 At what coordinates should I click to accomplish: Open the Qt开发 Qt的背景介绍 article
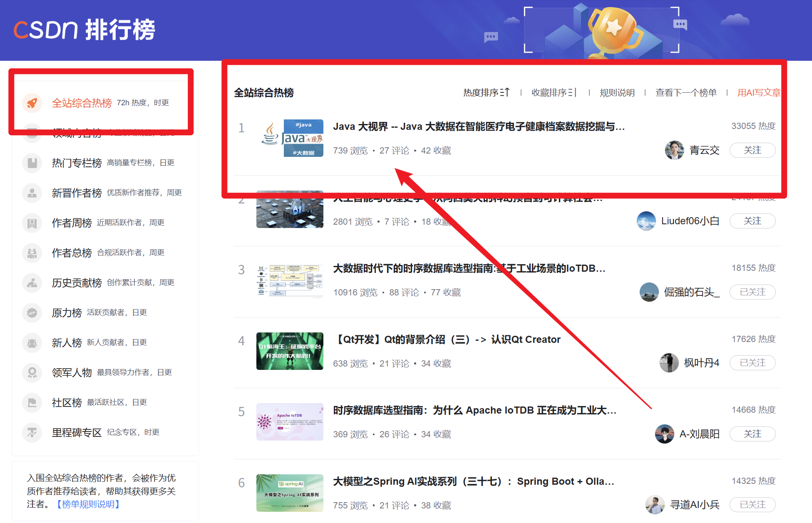447,340
